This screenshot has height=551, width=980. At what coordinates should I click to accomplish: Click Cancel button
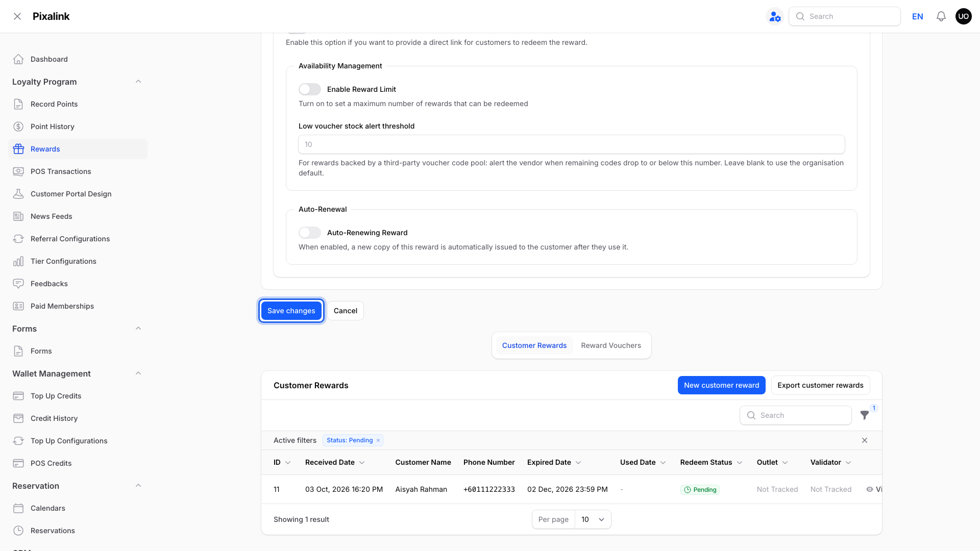coord(346,311)
